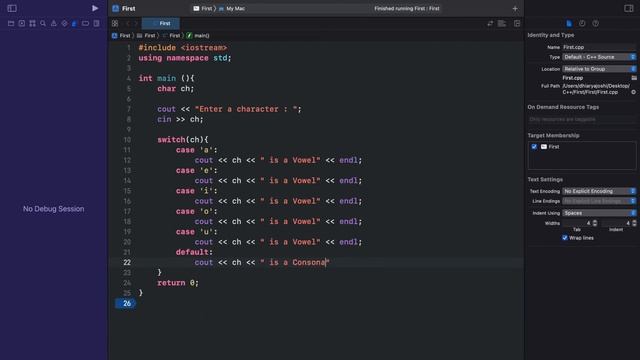Choose My Mac run destination
640x360 pixels.
[x=232, y=9]
